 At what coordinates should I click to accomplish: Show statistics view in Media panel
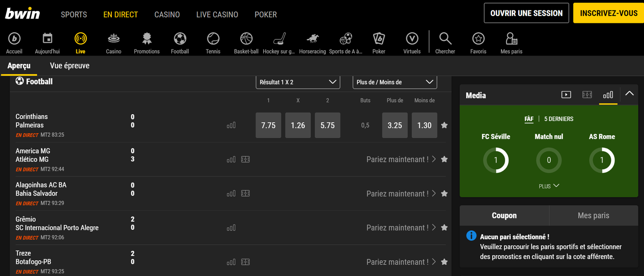coord(608,95)
